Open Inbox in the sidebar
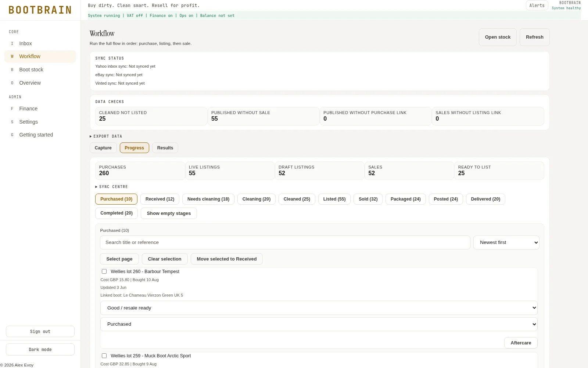 (40, 43)
